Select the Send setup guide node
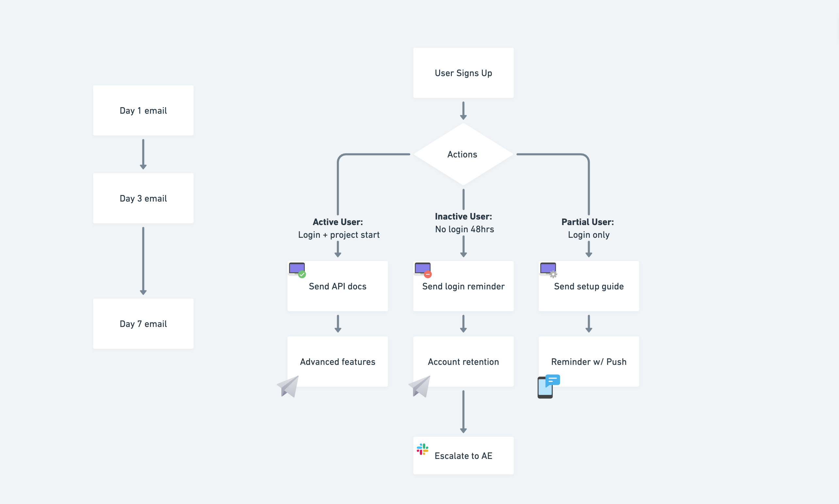 coord(589,286)
